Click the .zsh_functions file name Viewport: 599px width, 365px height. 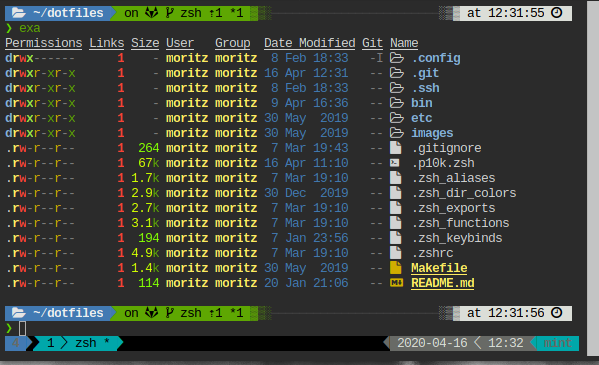[x=461, y=223]
